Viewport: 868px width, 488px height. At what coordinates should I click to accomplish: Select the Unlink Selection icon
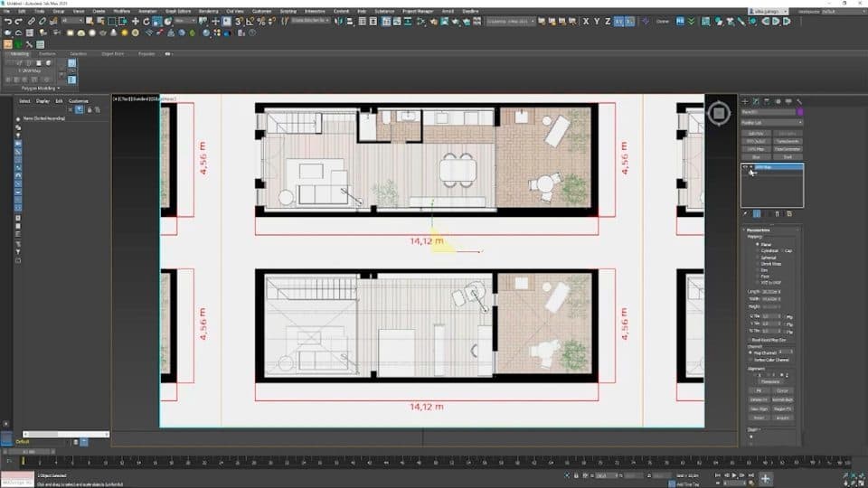pyautogui.click(x=42, y=22)
